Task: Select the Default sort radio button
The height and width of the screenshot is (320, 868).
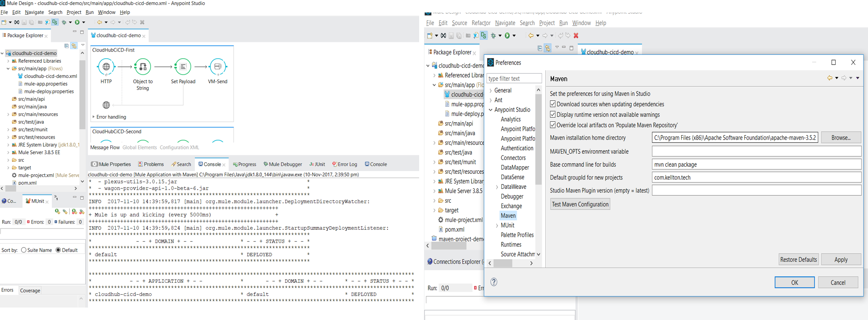Action: 58,250
